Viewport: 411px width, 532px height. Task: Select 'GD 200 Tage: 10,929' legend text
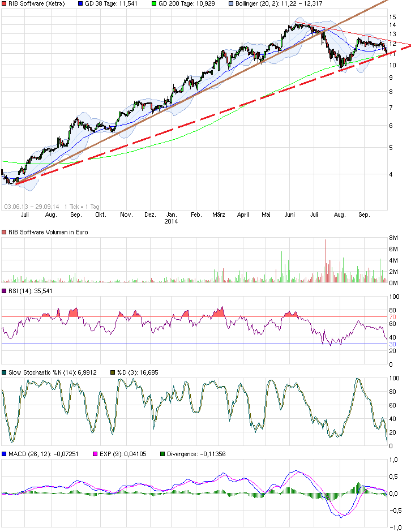(187, 4)
